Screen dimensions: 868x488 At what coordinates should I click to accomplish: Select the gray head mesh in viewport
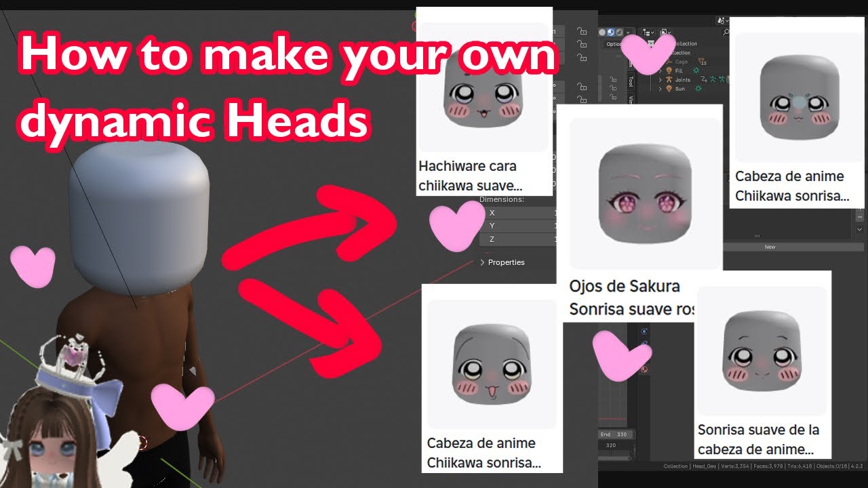pos(139,217)
